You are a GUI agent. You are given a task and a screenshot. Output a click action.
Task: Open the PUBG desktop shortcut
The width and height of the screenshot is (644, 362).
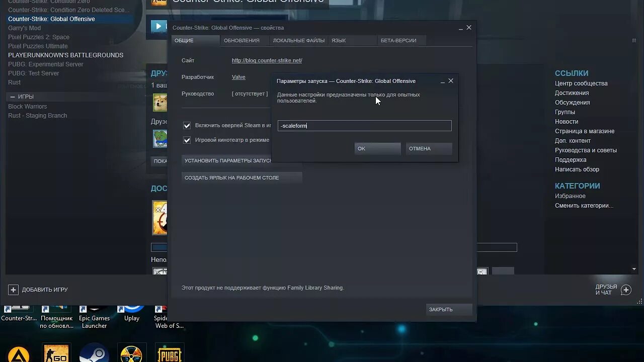170,353
